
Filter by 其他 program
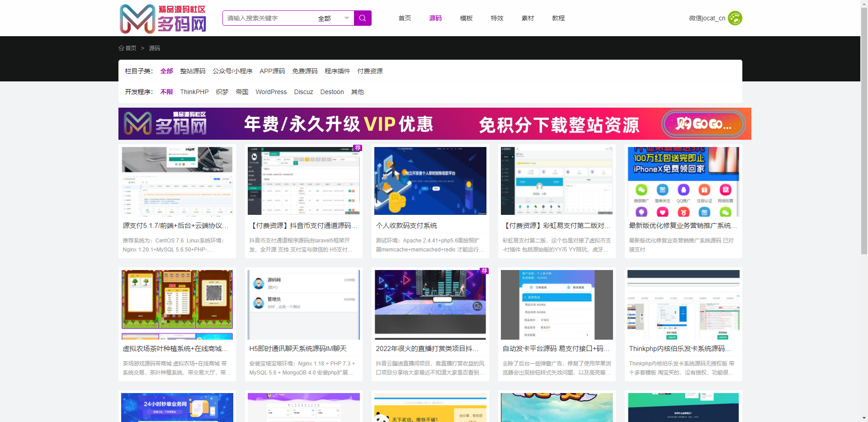point(357,92)
